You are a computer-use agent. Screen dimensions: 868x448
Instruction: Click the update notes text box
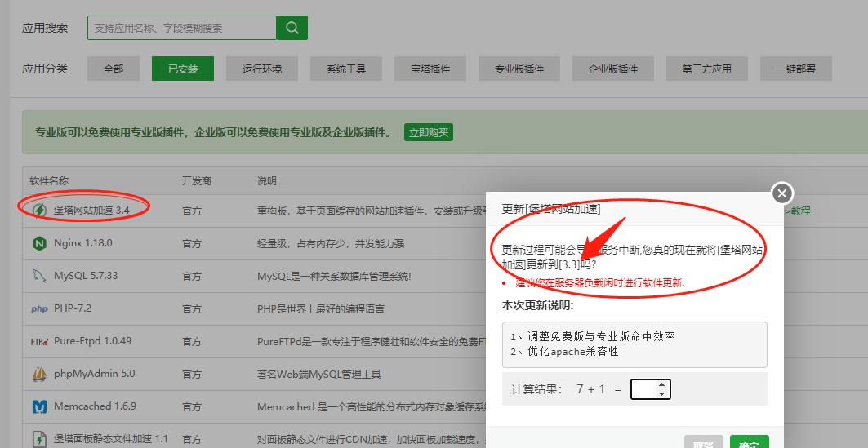click(634, 344)
